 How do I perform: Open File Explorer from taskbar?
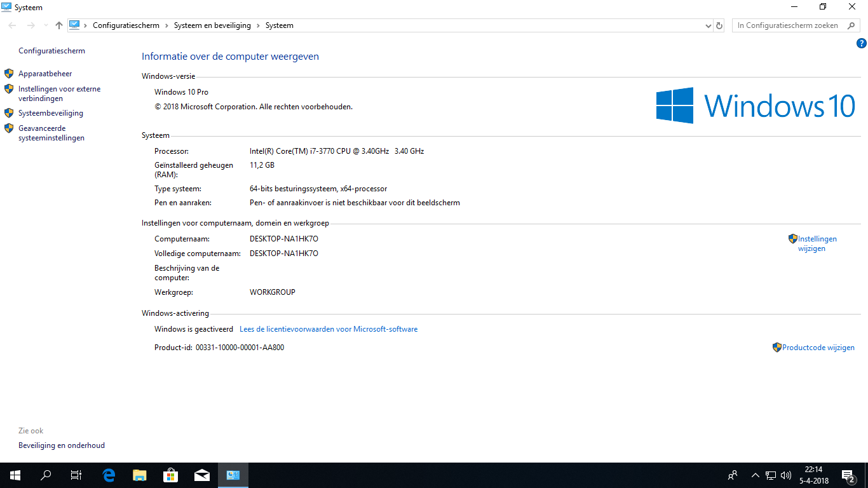point(140,475)
